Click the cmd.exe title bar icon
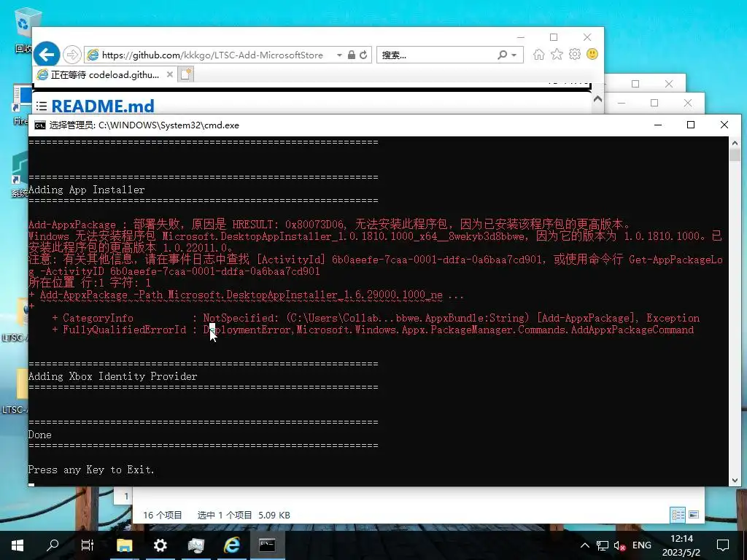Viewport: 747px width, 560px height. pyautogui.click(x=40, y=125)
